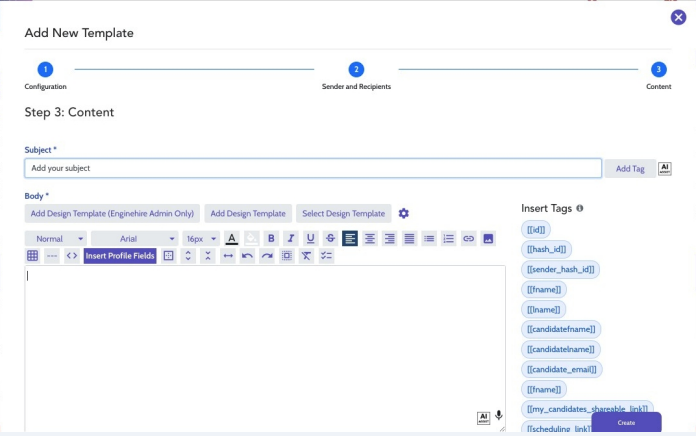Click the horizontal width arrows icon
This screenshot has width=696, height=436.
228,256
